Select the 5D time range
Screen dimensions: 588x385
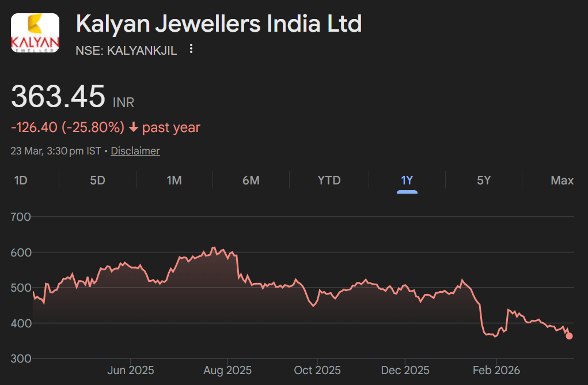pos(97,180)
